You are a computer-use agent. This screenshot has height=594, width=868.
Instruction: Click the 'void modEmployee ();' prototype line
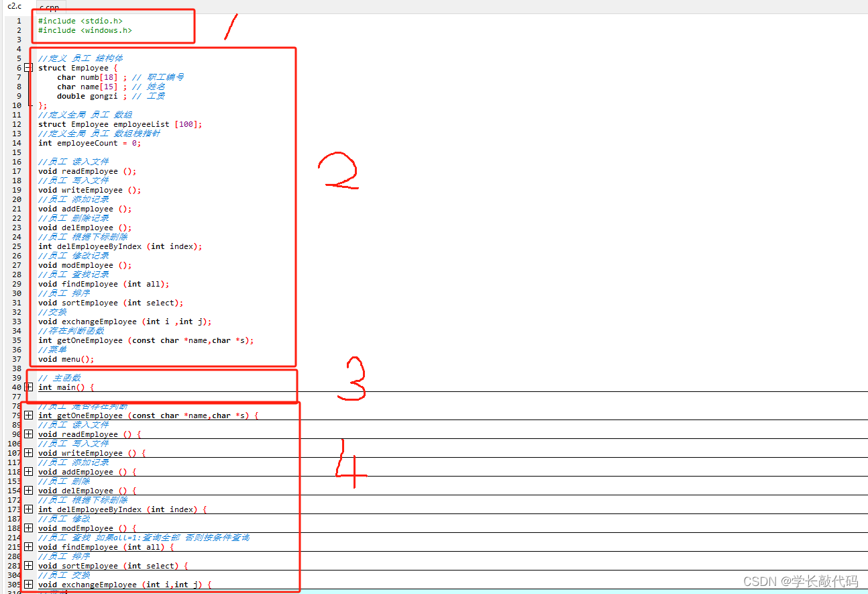85,265
